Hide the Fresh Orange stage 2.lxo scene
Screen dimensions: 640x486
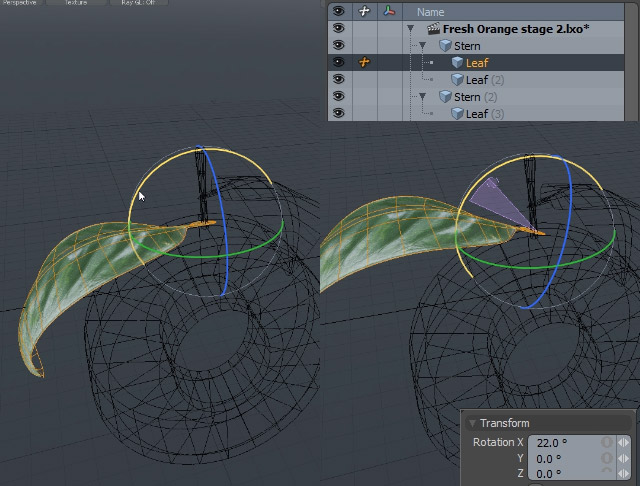[338, 28]
